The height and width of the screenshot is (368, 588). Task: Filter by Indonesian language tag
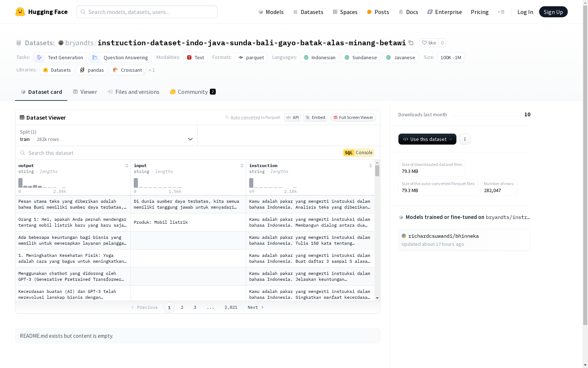click(x=319, y=57)
